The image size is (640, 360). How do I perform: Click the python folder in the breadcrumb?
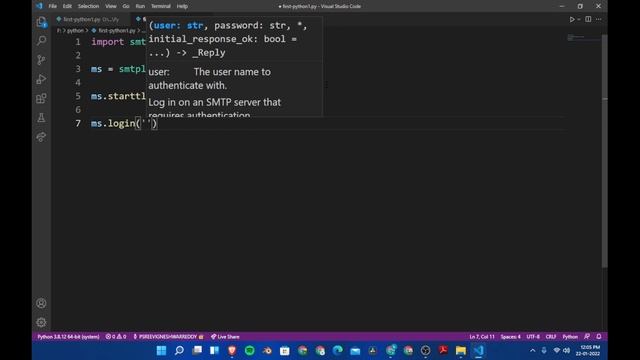coord(75,31)
